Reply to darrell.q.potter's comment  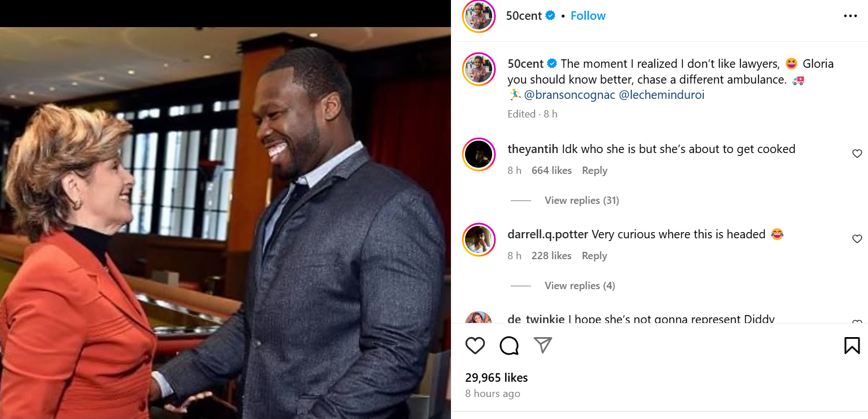click(594, 256)
